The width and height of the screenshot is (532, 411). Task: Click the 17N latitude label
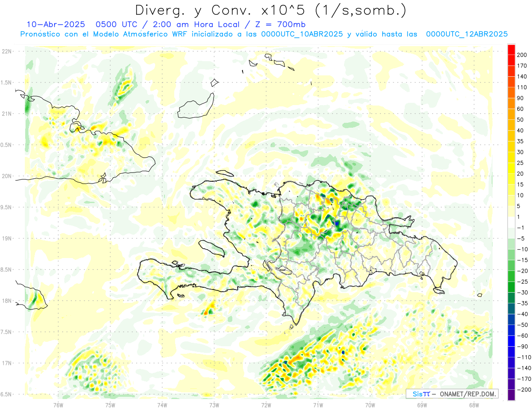point(7,363)
